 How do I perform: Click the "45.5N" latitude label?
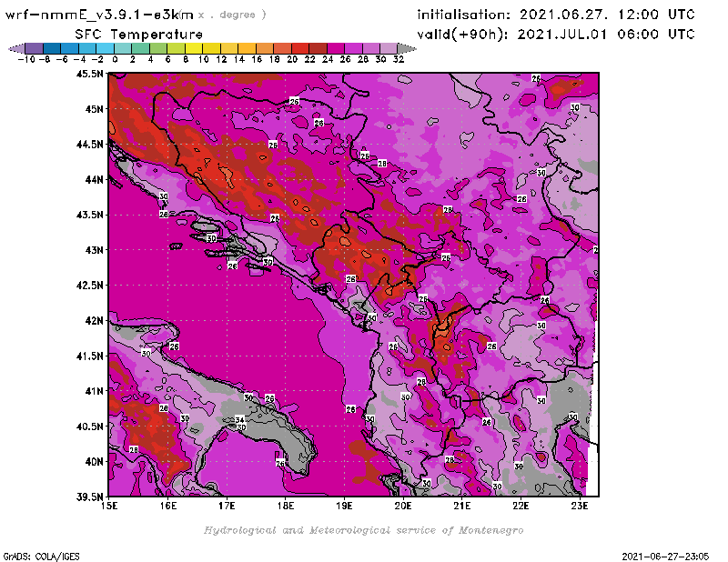(89, 74)
